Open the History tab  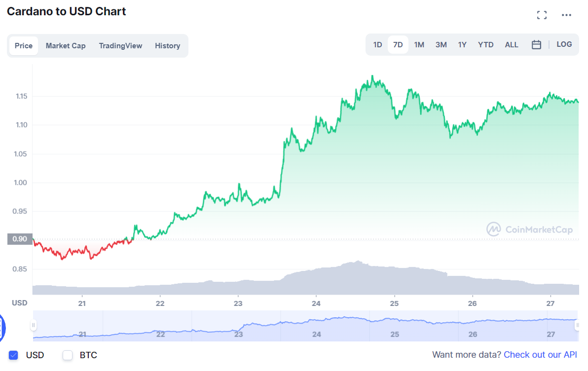tap(168, 46)
